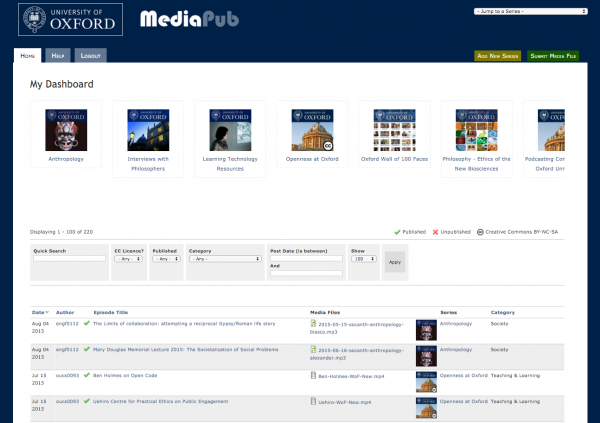Sort the table by Date column

(40, 312)
